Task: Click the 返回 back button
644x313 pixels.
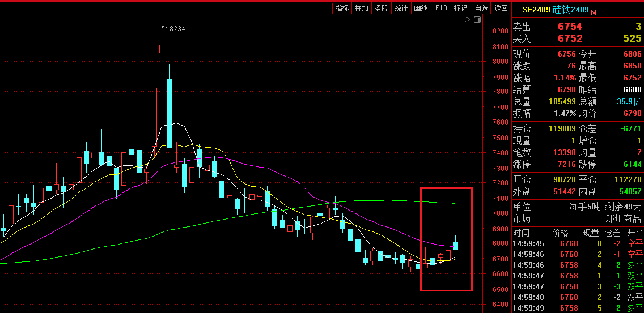Action: pyautogui.click(x=501, y=8)
